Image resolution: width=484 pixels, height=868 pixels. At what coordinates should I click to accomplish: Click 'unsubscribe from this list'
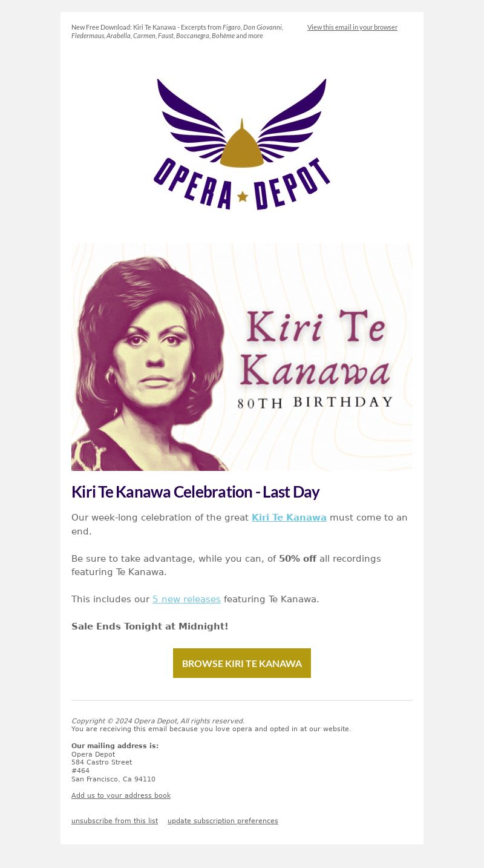(114, 821)
